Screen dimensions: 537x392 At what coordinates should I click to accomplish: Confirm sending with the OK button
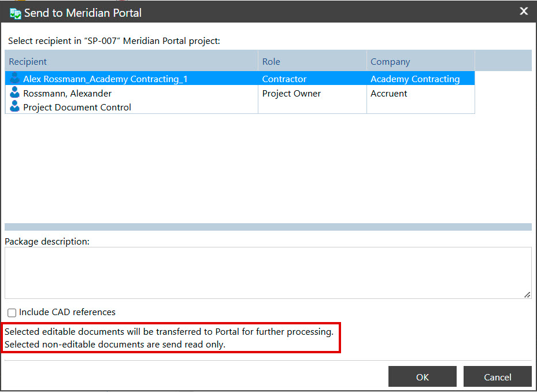422,376
